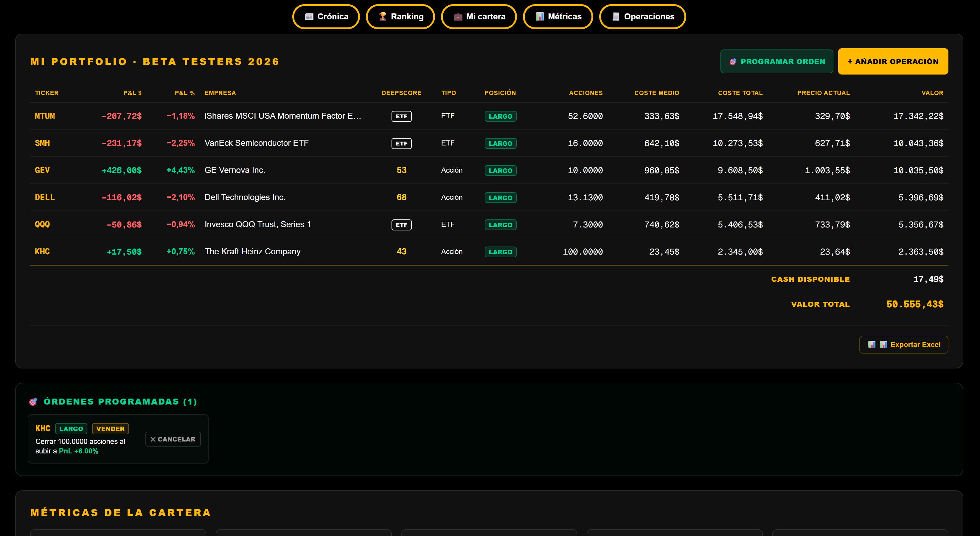Click the 17,49$ available cash amount
Screen dimensions: 980x536
coord(928,279)
